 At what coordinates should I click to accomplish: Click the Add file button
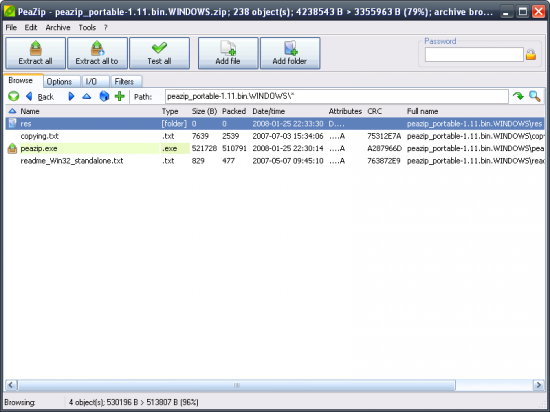coord(228,53)
